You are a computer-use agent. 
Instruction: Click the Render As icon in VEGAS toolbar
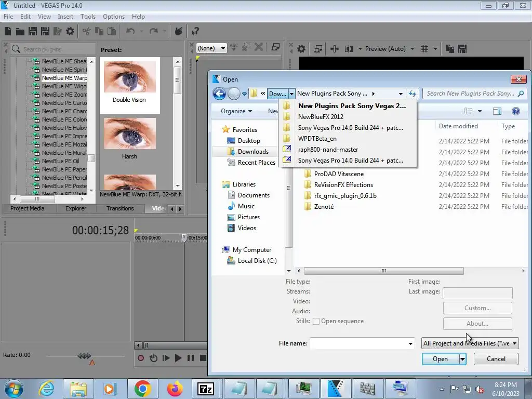pyautogui.click(x=57, y=32)
